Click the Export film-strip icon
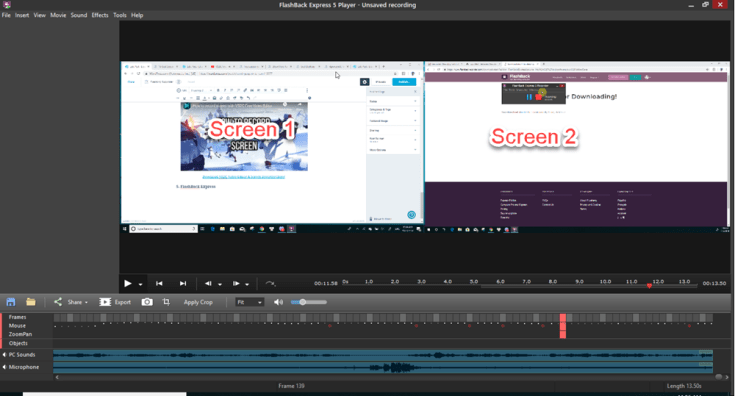The image size is (735, 396). click(x=105, y=302)
